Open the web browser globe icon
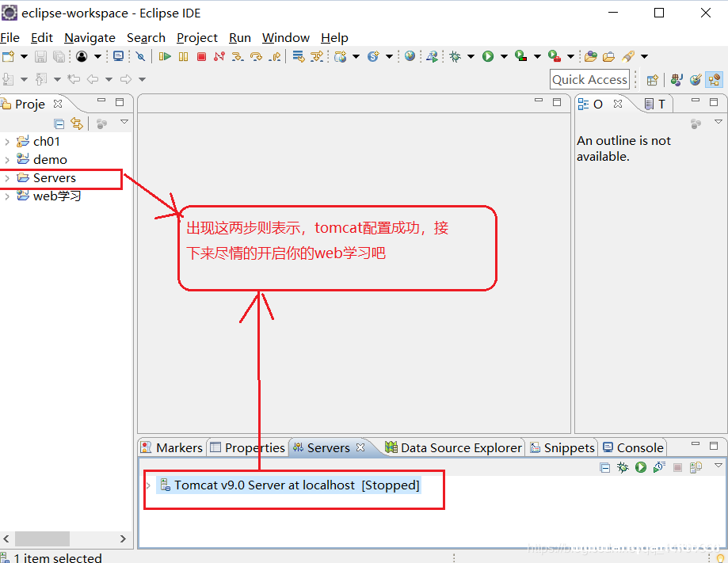 (x=410, y=56)
